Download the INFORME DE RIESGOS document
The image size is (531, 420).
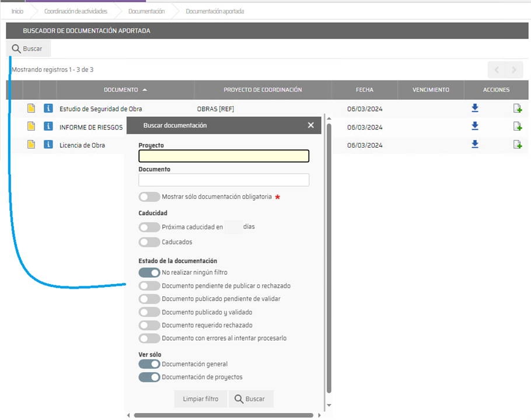(475, 126)
